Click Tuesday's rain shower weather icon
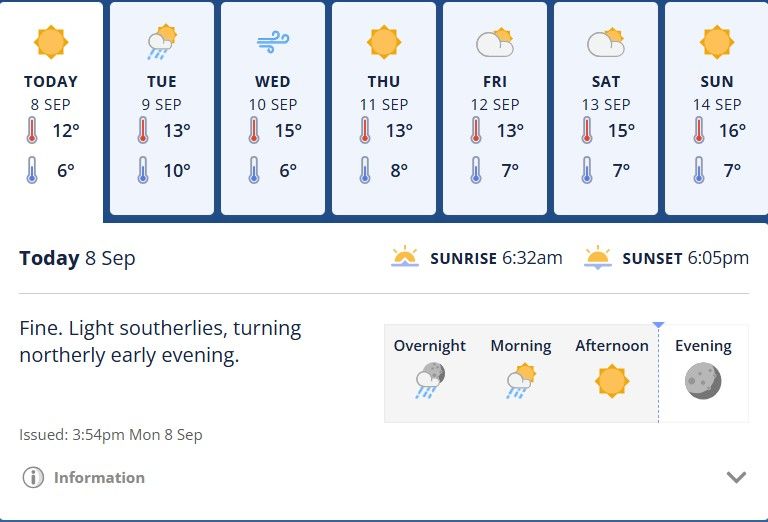This screenshot has width=768, height=522. click(x=162, y=42)
